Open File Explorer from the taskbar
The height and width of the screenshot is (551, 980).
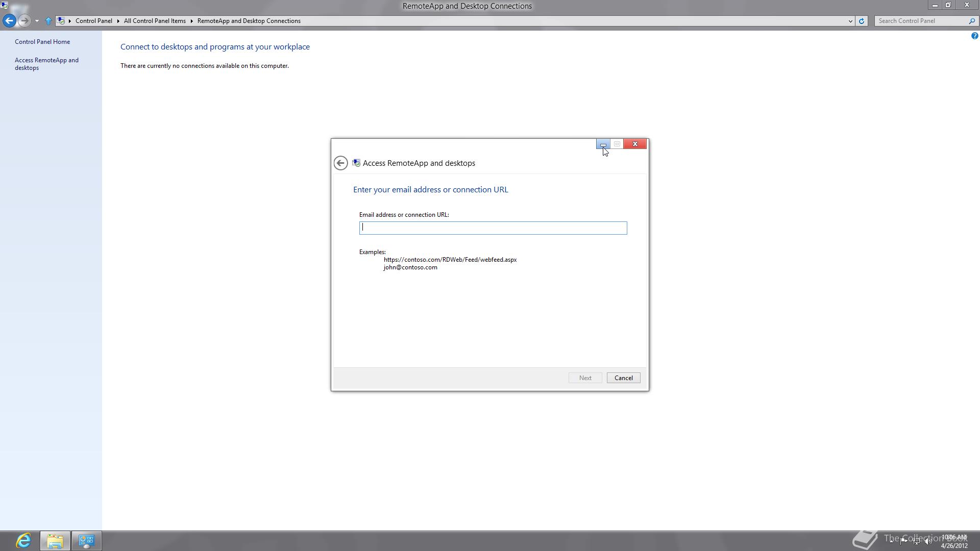(x=55, y=540)
